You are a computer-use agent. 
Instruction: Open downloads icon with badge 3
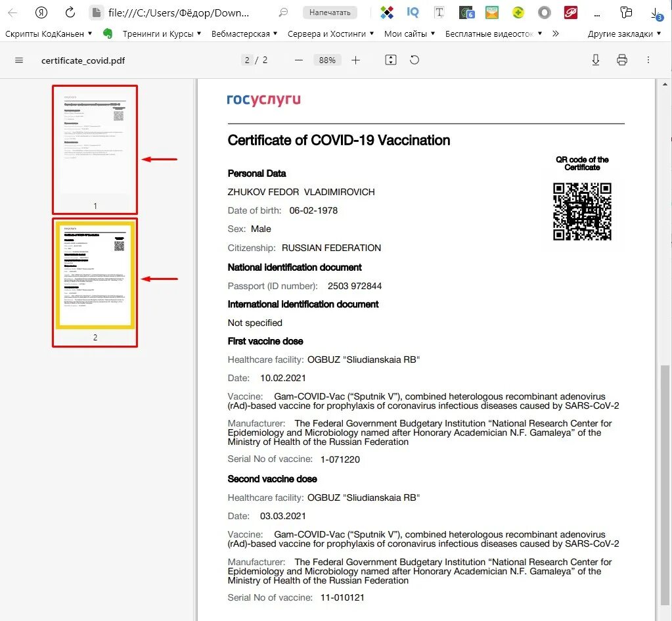657,14
